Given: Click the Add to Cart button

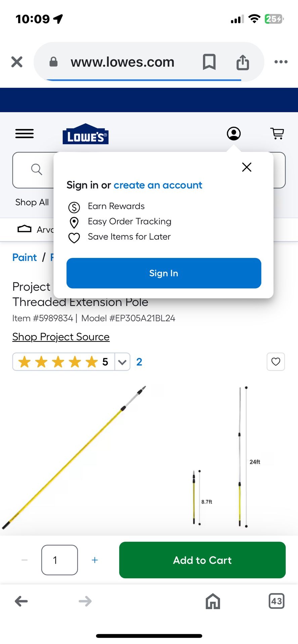Looking at the screenshot, I should click(x=202, y=560).
